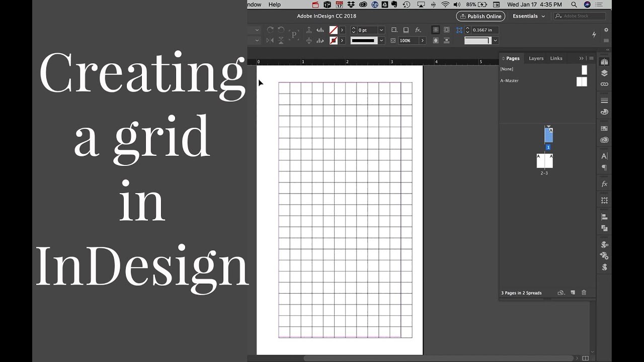Viewport: 644px width, 362px height.
Task: Open the Stroke panel icon in dock
Action: (x=604, y=101)
